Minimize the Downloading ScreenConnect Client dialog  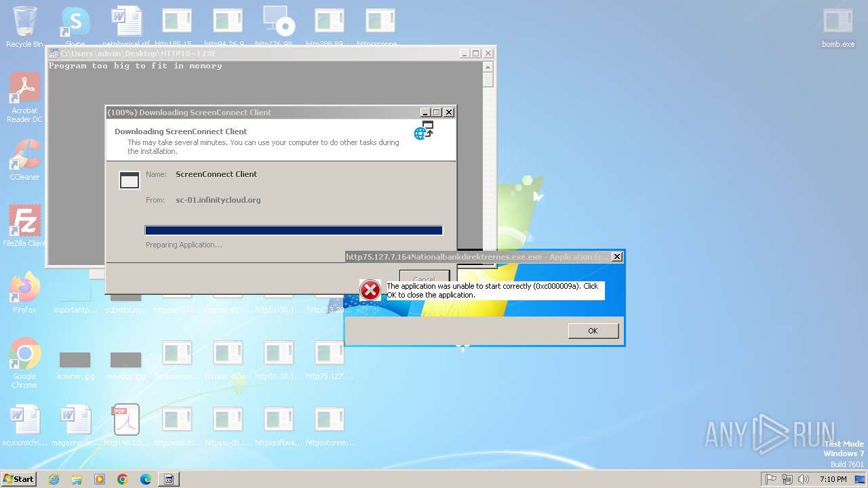point(425,113)
